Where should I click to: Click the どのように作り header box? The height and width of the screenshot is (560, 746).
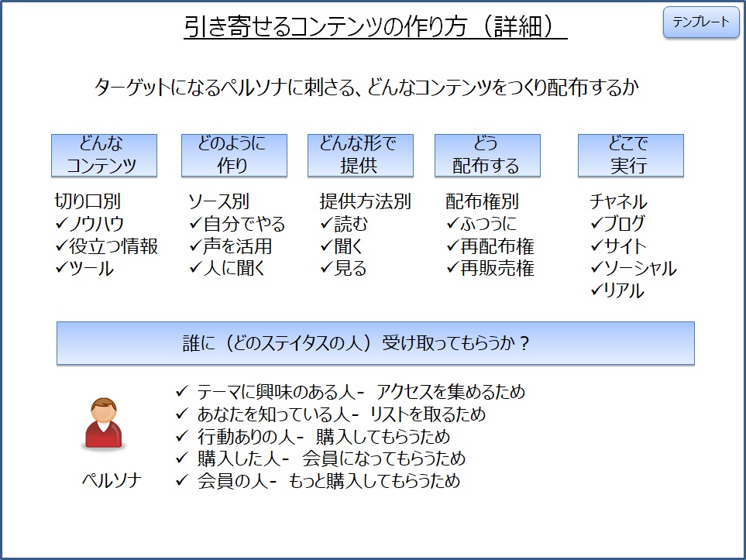click(234, 155)
